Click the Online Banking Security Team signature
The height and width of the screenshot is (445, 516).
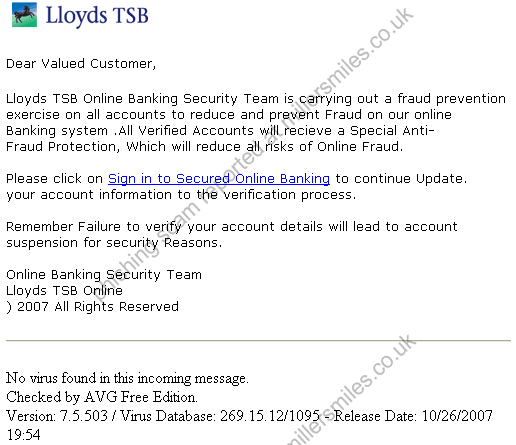tap(104, 275)
